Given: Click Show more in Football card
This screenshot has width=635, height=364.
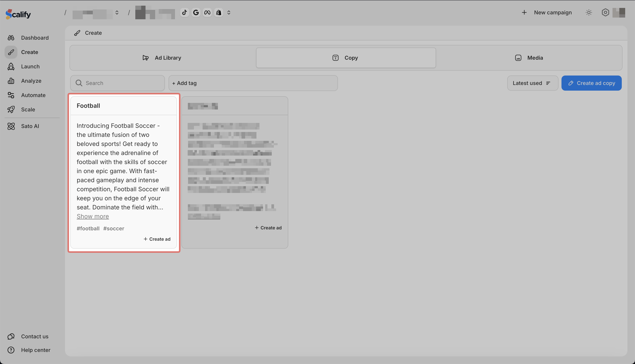Looking at the screenshot, I should point(93,217).
